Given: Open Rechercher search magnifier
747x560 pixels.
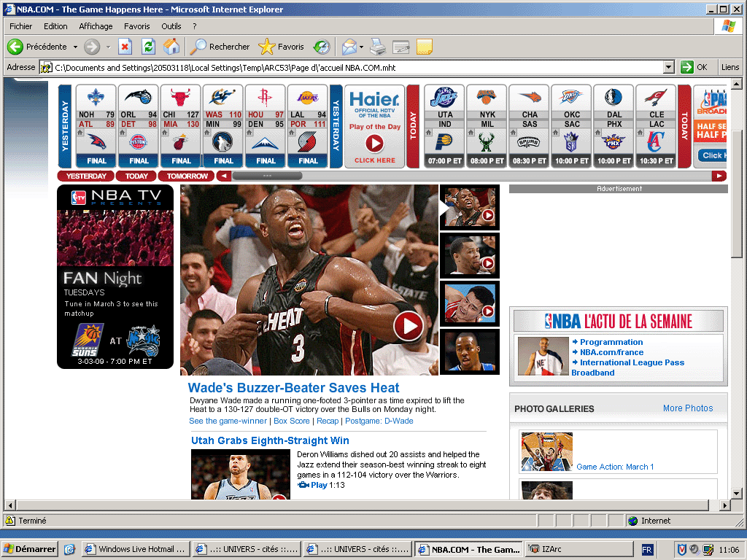Looking at the screenshot, I should click(197, 47).
